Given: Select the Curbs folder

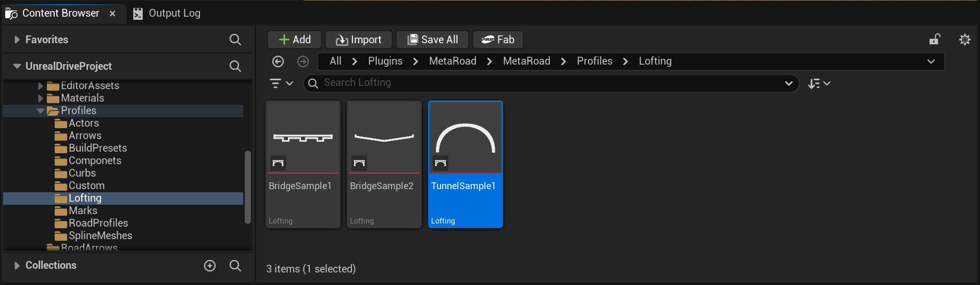Looking at the screenshot, I should (x=82, y=173).
